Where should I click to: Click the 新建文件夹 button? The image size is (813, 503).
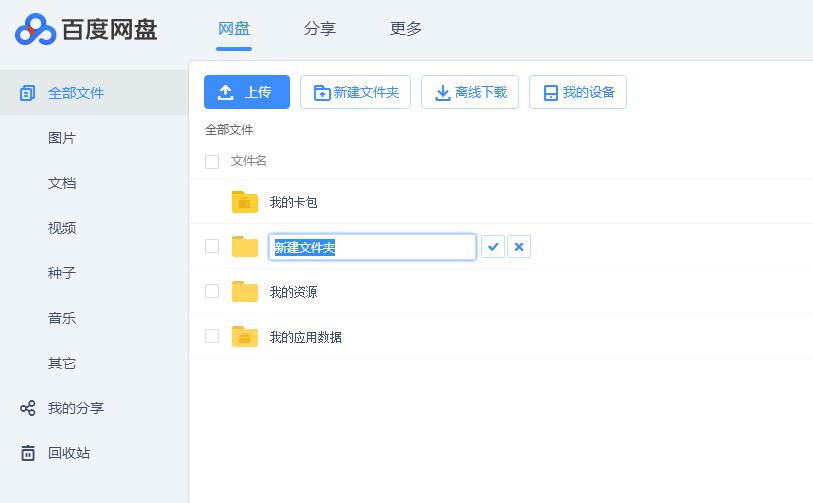[355, 92]
